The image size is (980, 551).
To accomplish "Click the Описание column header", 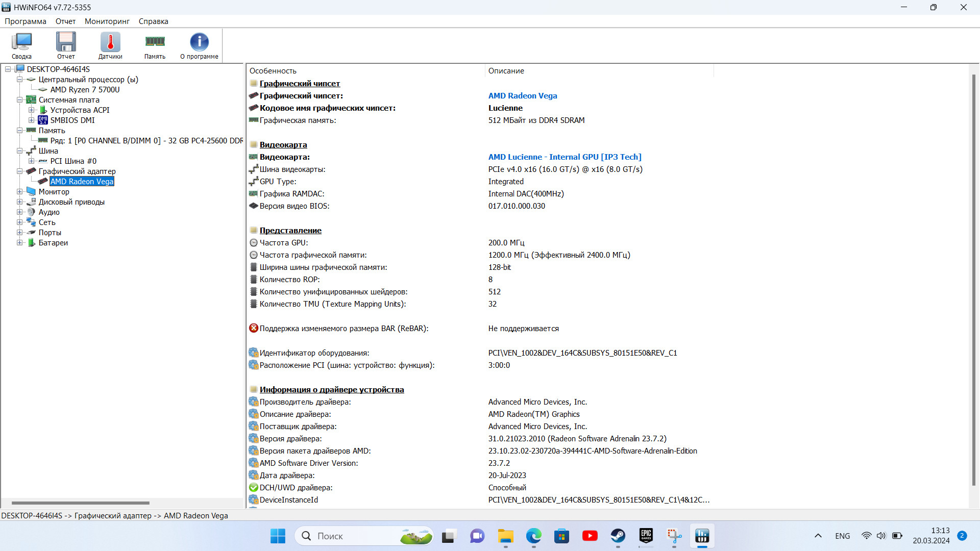I will (599, 71).
